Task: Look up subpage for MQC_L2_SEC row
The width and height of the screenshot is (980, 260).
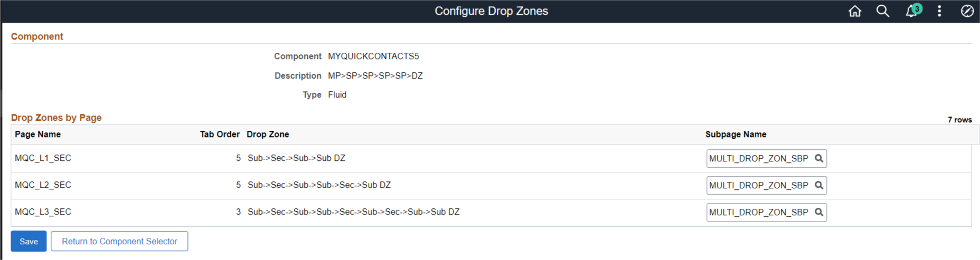Action: click(819, 185)
